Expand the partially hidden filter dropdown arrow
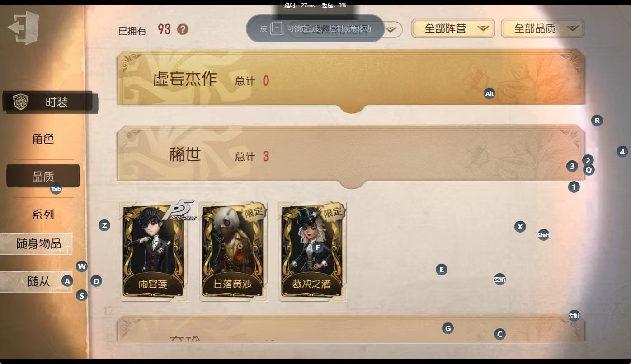 393,30
